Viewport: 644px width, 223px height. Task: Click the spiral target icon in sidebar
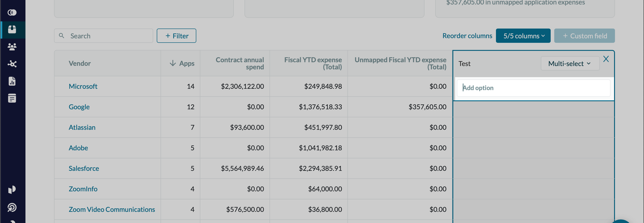(x=12, y=207)
